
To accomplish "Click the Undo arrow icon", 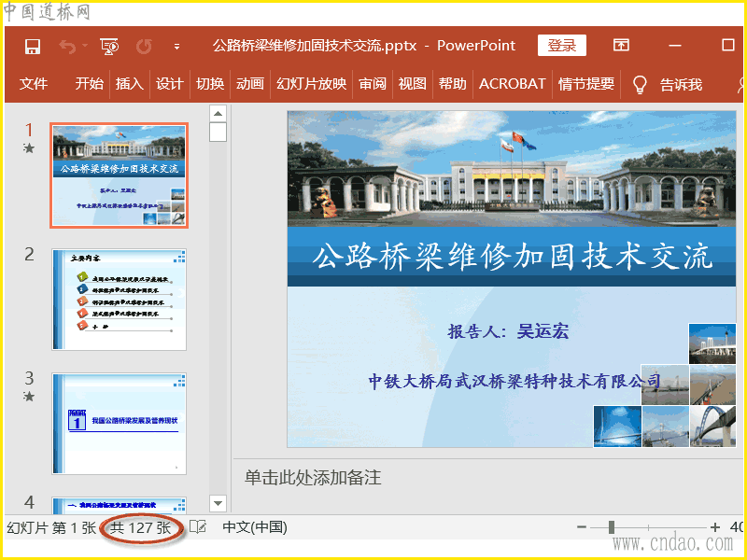I will (67, 46).
